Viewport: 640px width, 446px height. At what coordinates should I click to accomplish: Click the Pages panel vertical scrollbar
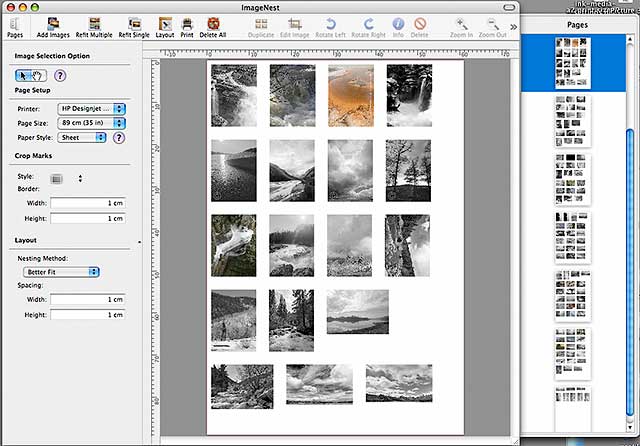coord(630,233)
